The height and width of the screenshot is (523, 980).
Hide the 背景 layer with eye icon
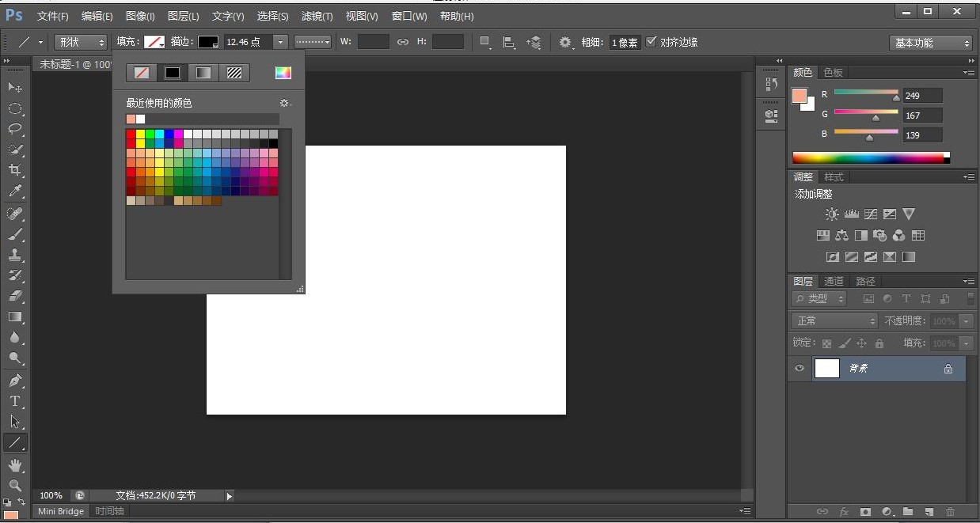coord(800,368)
